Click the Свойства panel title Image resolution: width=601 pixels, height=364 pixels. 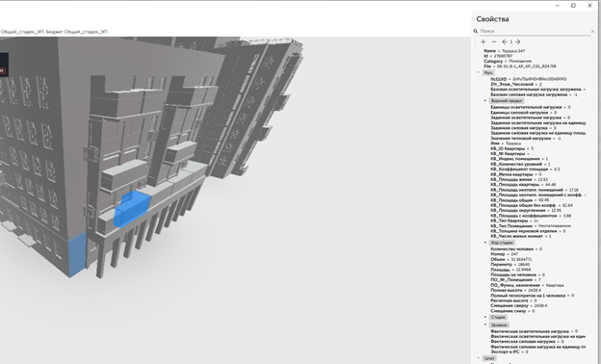click(x=492, y=19)
